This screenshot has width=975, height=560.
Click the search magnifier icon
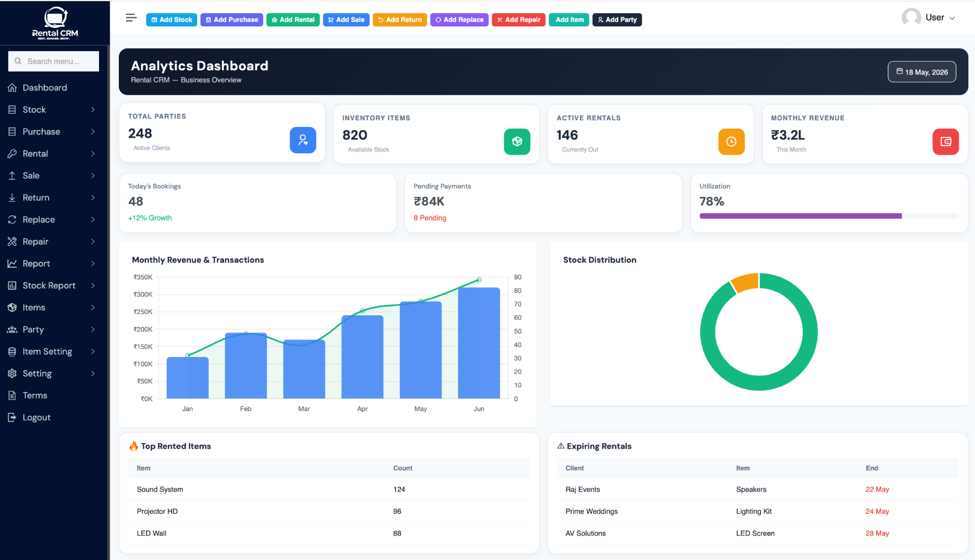point(18,61)
